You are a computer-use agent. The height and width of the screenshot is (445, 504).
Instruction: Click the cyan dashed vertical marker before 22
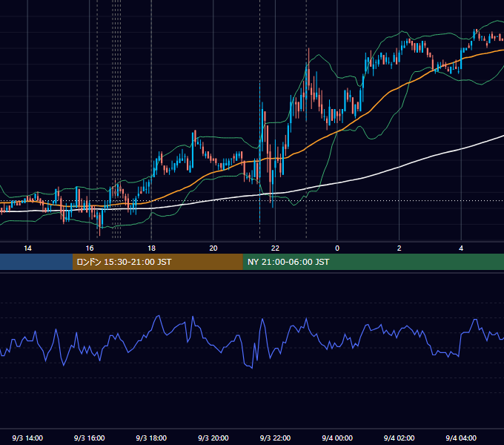(x=259, y=153)
